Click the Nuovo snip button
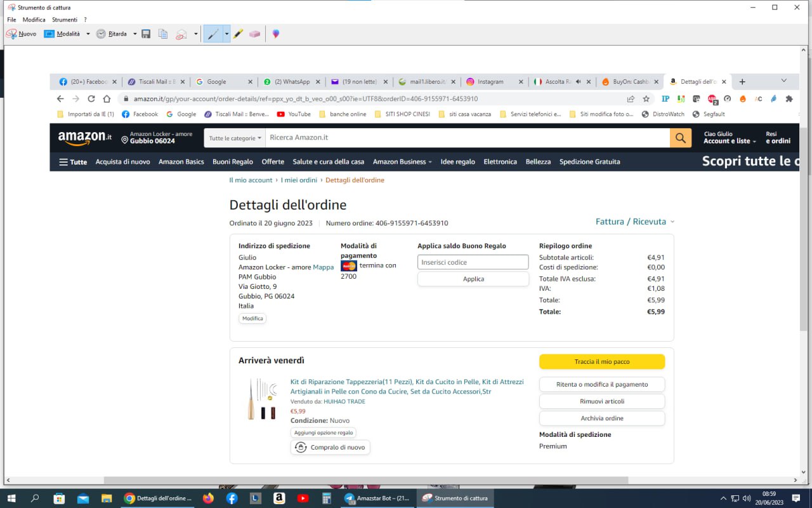The image size is (812, 508). click(x=21, y=34)
